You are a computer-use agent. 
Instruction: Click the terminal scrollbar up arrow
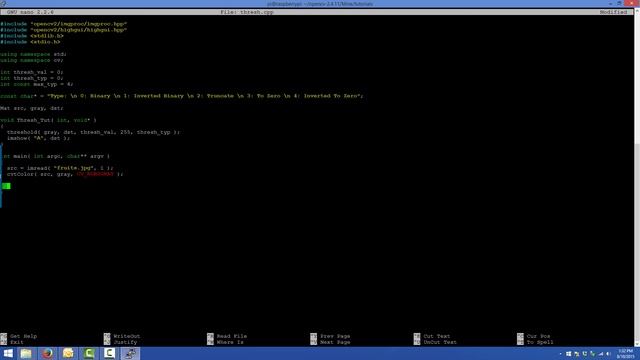pos(637,11)
